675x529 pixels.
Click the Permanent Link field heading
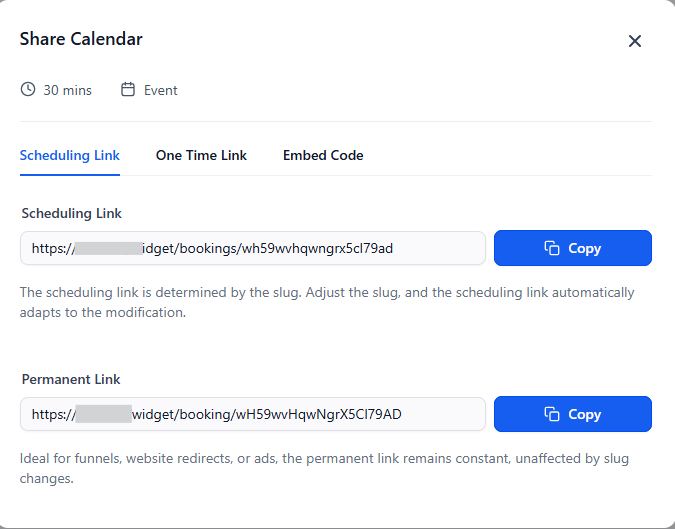point(71,379)
